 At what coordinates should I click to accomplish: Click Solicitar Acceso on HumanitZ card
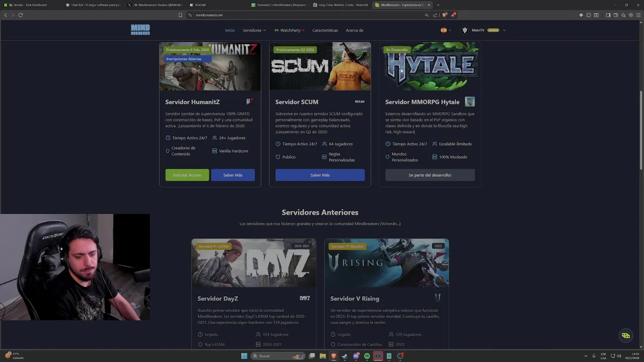(187, 175)
